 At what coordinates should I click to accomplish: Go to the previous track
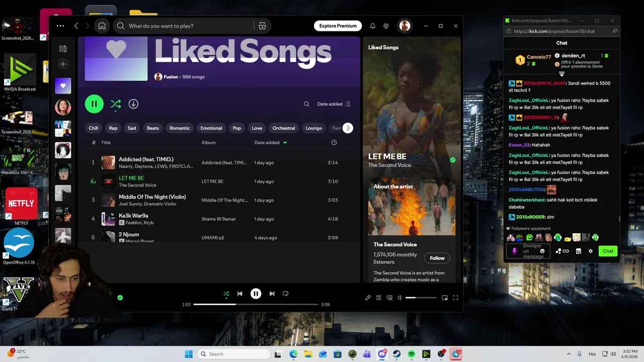240,294
